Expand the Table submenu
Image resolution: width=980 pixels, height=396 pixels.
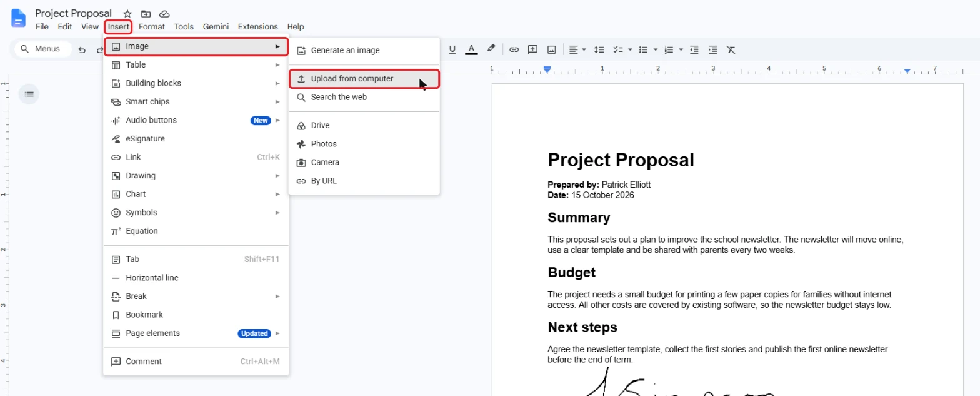point(196,65)
